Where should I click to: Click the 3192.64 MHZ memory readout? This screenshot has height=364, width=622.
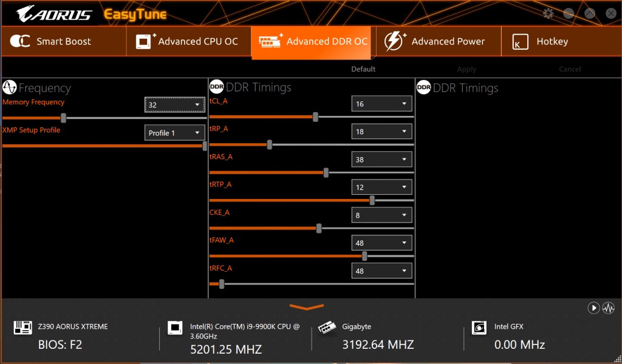coord(378,345)
